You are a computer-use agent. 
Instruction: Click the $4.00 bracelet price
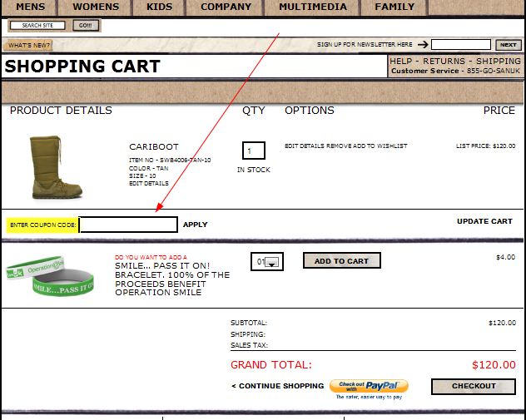pos(505,257)
